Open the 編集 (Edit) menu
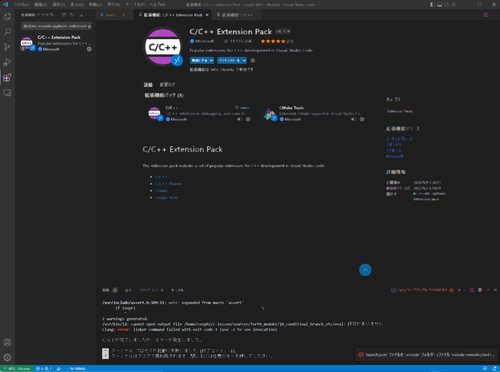Image resolution: width=500 pixels, height=372 pixels. (41, 5)
